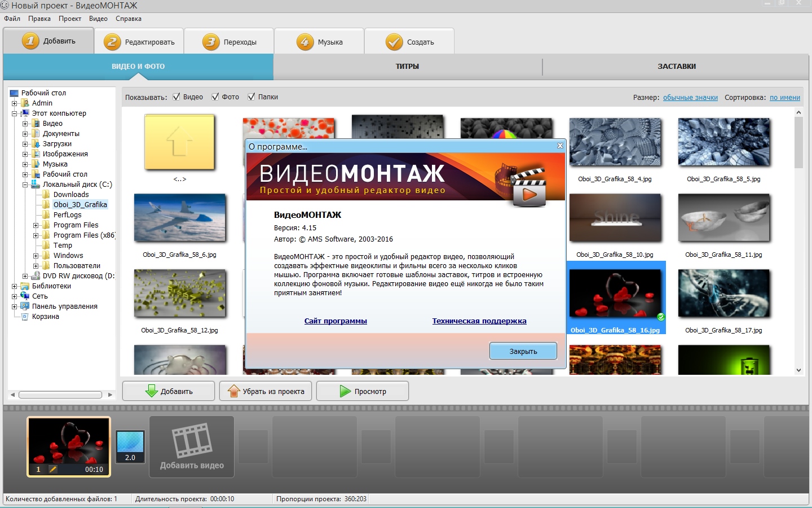Change icon size via обычные значки link

point(690,98)
